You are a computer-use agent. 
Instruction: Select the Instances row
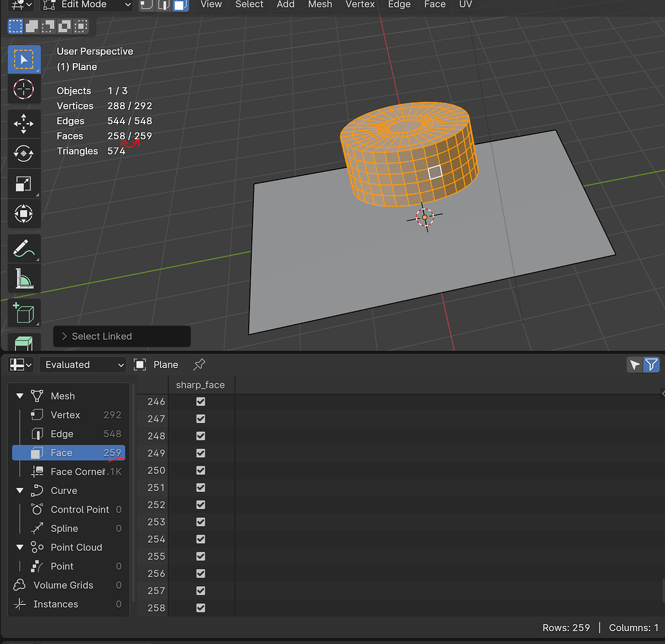tap(69, 604)
